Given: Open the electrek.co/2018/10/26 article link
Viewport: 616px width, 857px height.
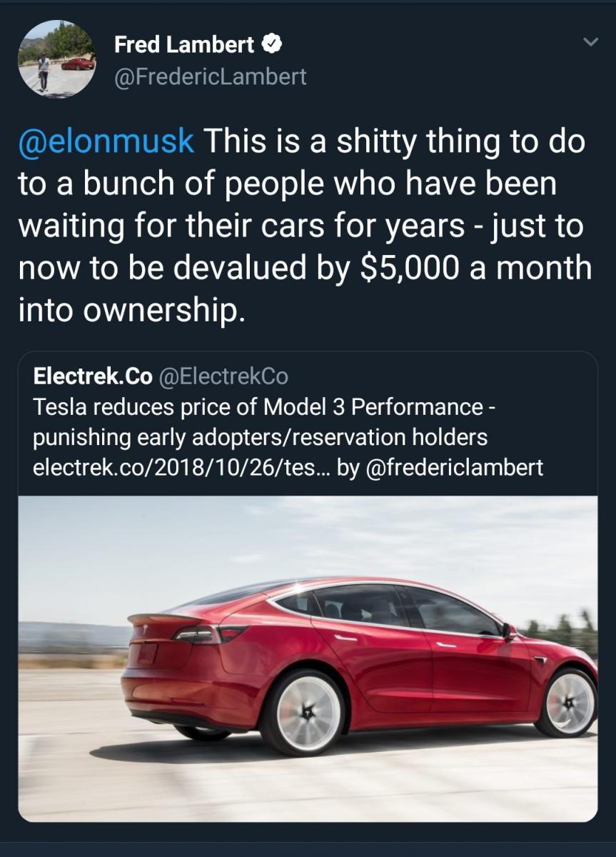Looking at the screenshot, I should (x=186, y=468).
